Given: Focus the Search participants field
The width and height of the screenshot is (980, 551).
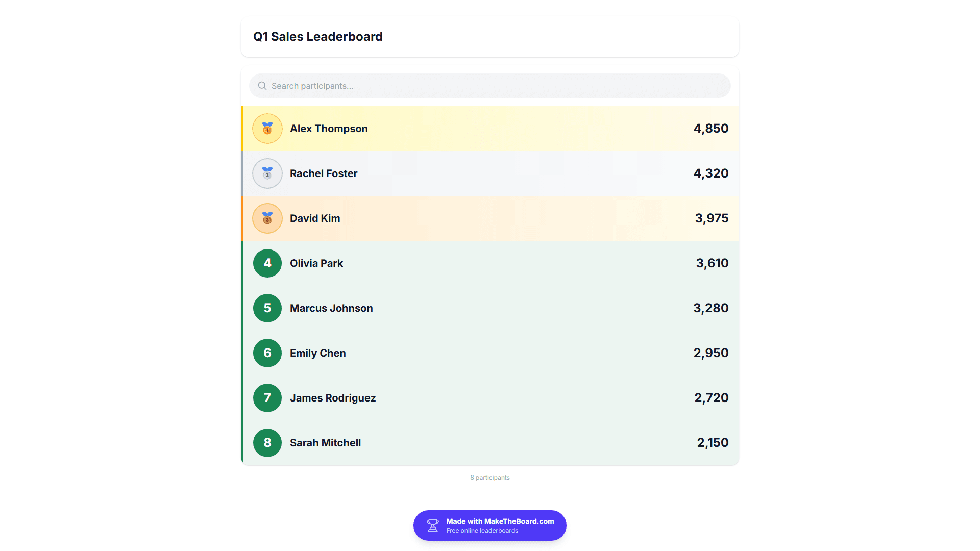Looking at the screenshot, I should click(x=490, y=86).
